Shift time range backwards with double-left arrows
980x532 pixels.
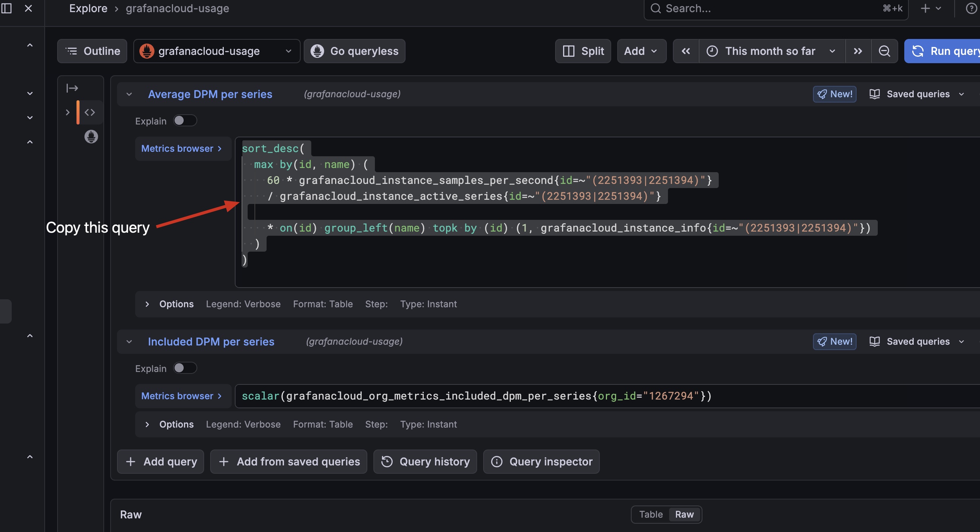685,51
